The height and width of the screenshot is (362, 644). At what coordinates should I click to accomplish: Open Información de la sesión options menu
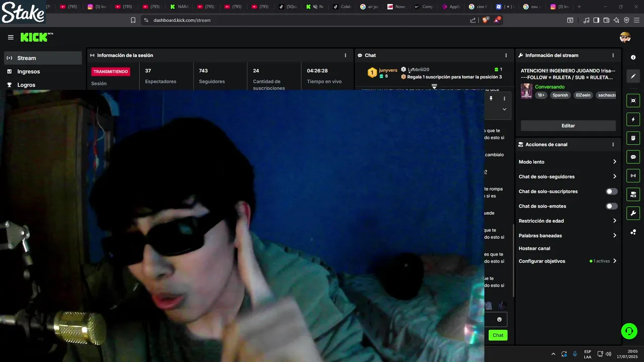coord(345,55)
